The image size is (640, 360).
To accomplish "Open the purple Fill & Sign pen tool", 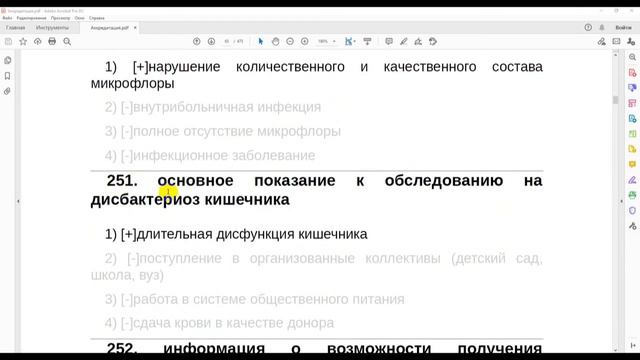I will click(x=632, y=180).
